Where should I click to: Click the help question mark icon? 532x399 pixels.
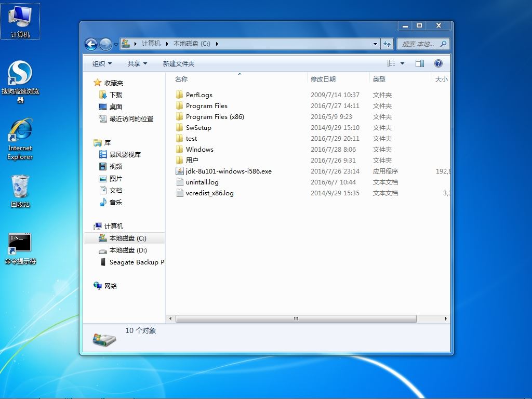click(438, 63)
